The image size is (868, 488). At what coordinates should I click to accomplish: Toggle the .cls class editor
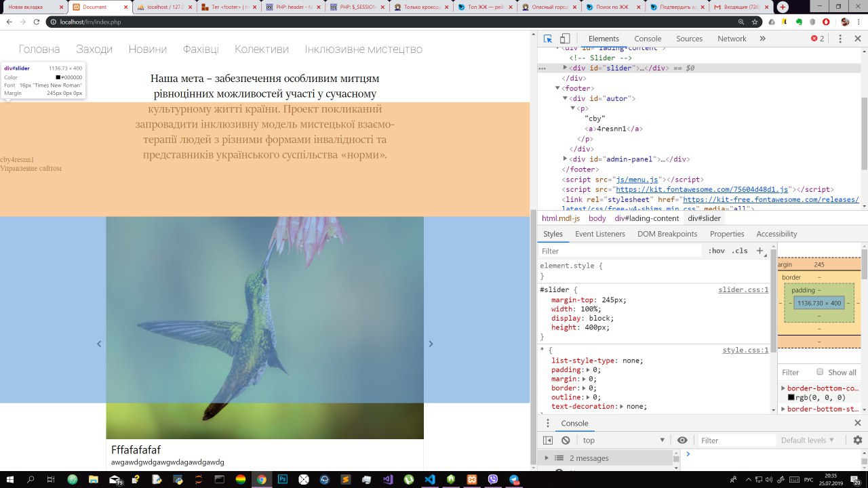(x=739, y=251)
